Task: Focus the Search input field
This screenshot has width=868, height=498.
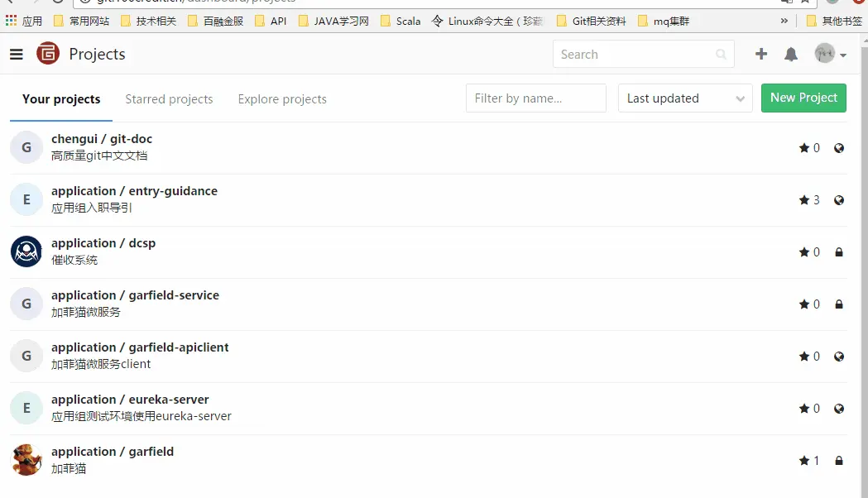Action: (x=643, y=55)
